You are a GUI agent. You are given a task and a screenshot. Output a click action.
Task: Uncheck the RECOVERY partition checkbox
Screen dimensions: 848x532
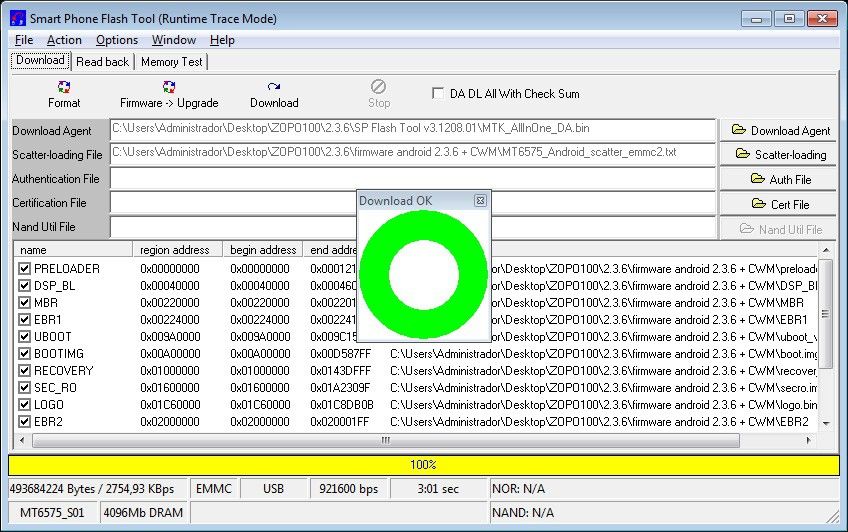24,370
